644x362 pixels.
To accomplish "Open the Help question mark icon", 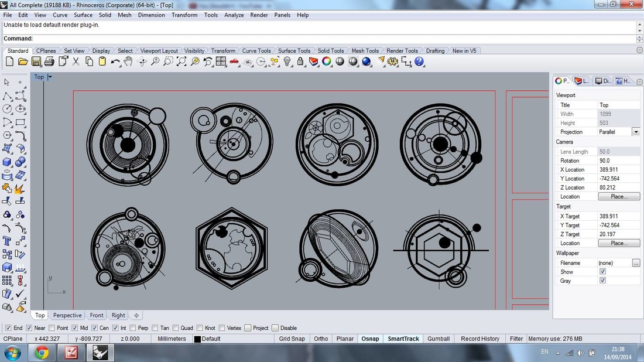I will pyautogui.click(x=419, y=62).
